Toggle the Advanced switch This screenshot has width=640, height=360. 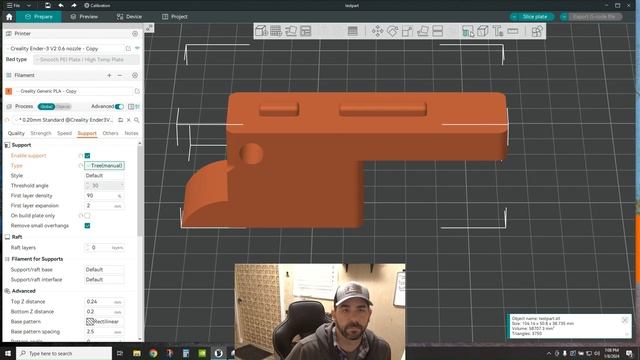point(119,107)
